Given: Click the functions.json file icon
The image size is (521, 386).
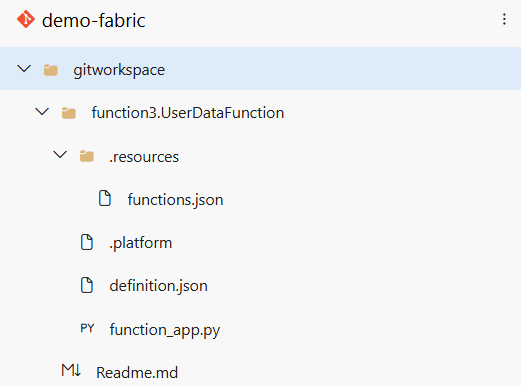Looking at the screenshot, I should click(105, 199).
